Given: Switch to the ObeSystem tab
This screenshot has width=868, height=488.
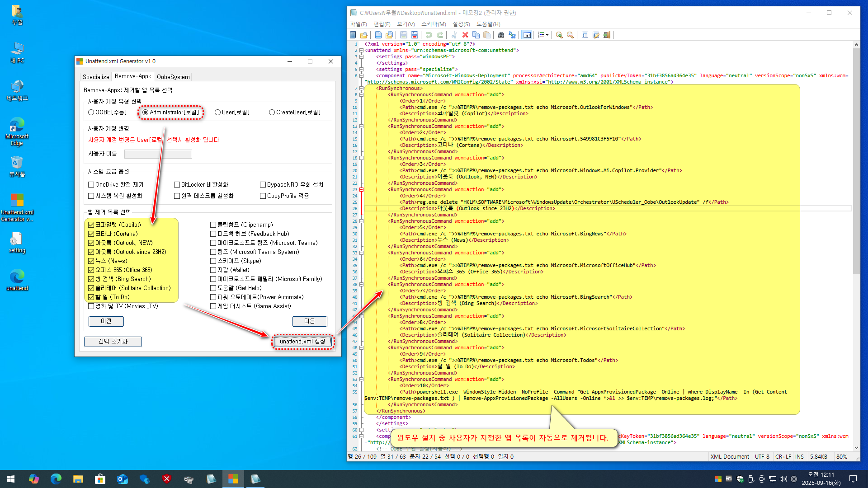Looking at the screenshot, I should [173, 77].
